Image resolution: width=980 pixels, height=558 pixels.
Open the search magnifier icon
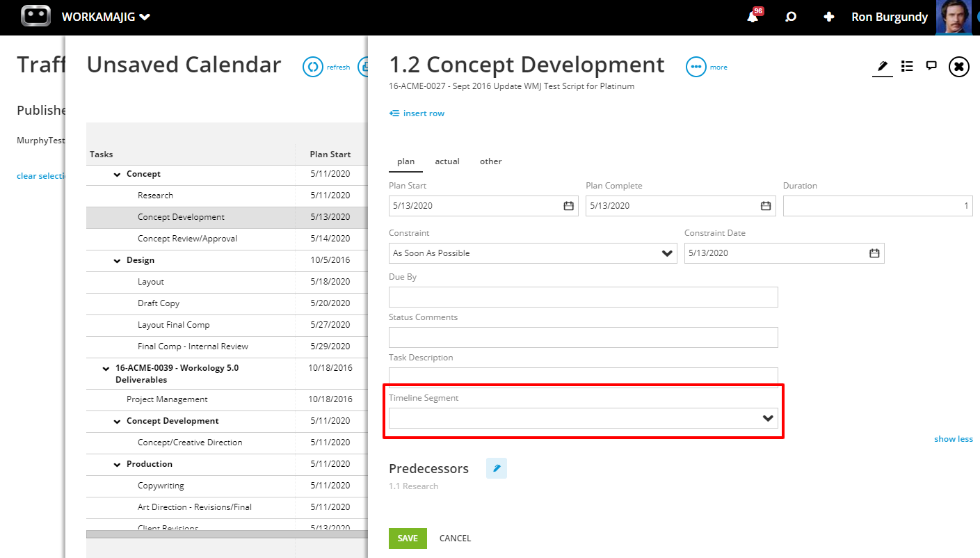point(791,17)
